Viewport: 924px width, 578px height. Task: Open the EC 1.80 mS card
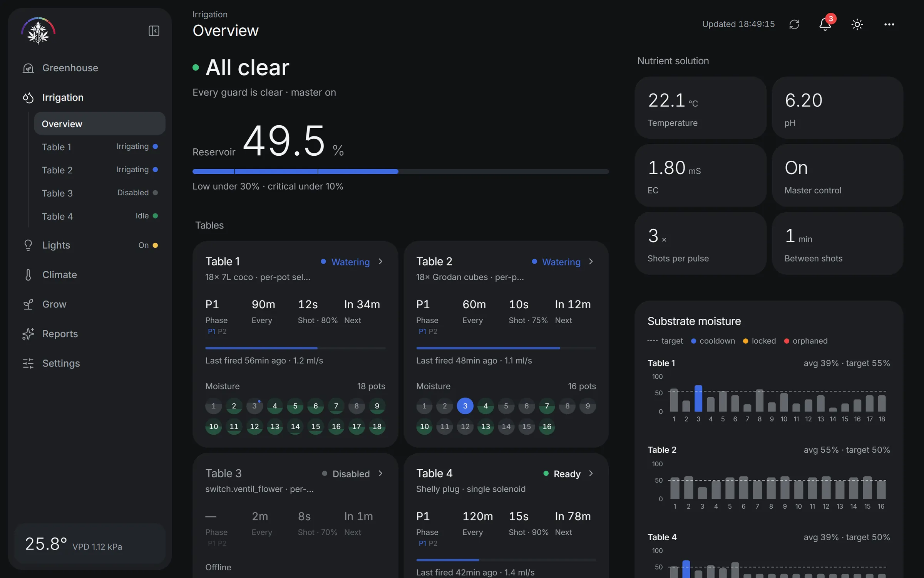point(700,175)
